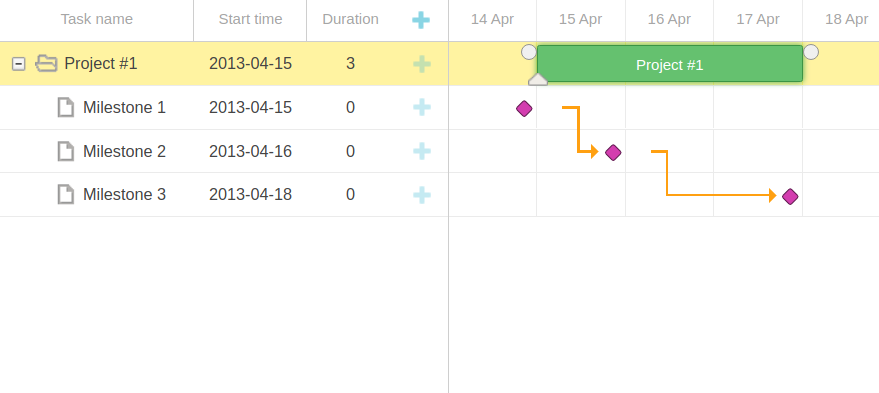The height and width of the screenshot is (393, 879).
Task: Select the Milestone 1 diamond marker on timeline
Action: [x=524, y=109]
